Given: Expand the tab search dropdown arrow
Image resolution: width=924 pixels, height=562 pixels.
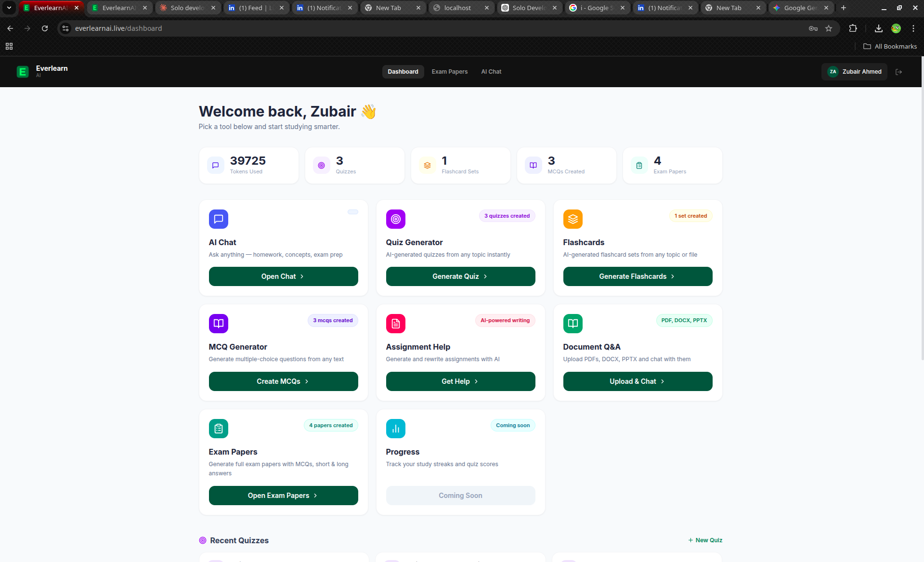Looking at the screenshot, I should 9,8.
